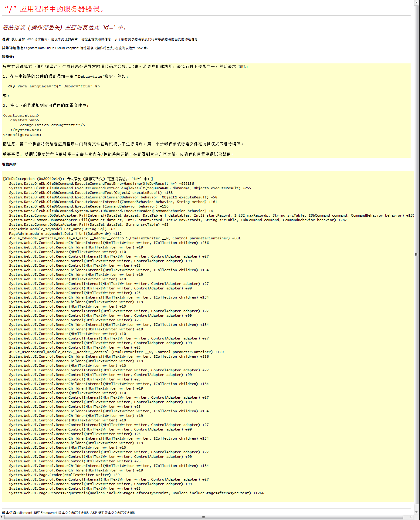
Task: Click the horizontal scrollbar left arrow
Action: 2,517
